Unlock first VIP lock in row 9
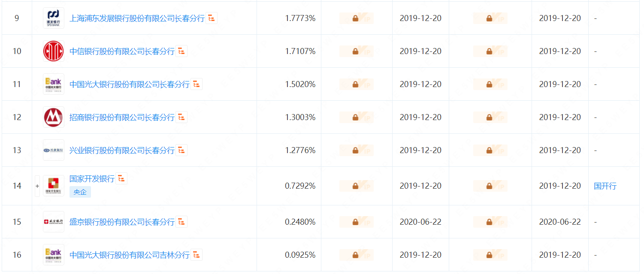This screenshot has width=644, height=274. pos(356,18)
